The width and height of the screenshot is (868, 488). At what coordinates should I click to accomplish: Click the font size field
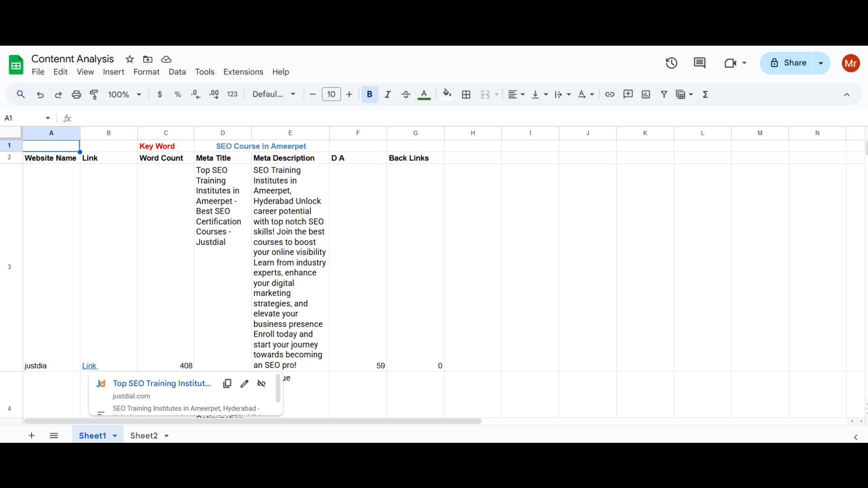click(331, 94)
